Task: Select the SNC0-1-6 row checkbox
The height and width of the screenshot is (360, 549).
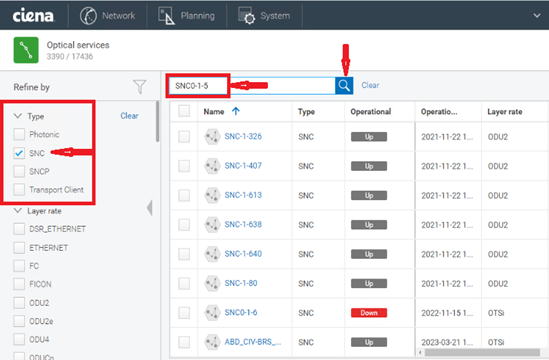Action: 184,313
